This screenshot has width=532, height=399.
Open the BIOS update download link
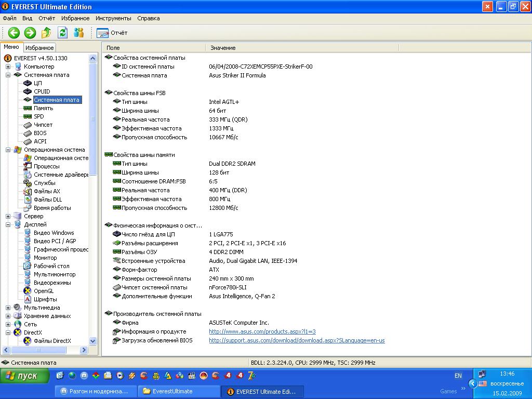[297, 340]
